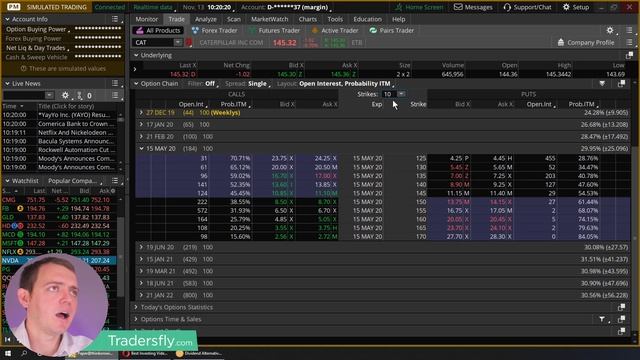The image size is (640, 360).
Task: Open the Forex Trader
Action: click(214, 31)
